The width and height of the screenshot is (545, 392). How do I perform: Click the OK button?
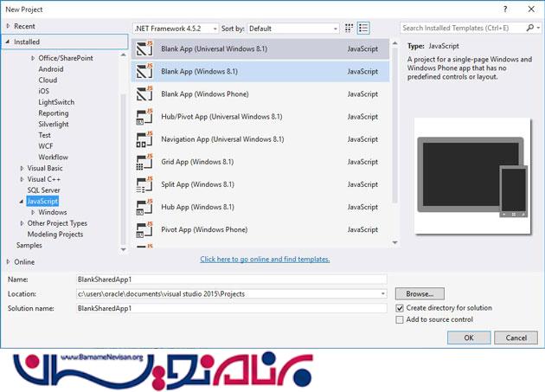point(469,337)
